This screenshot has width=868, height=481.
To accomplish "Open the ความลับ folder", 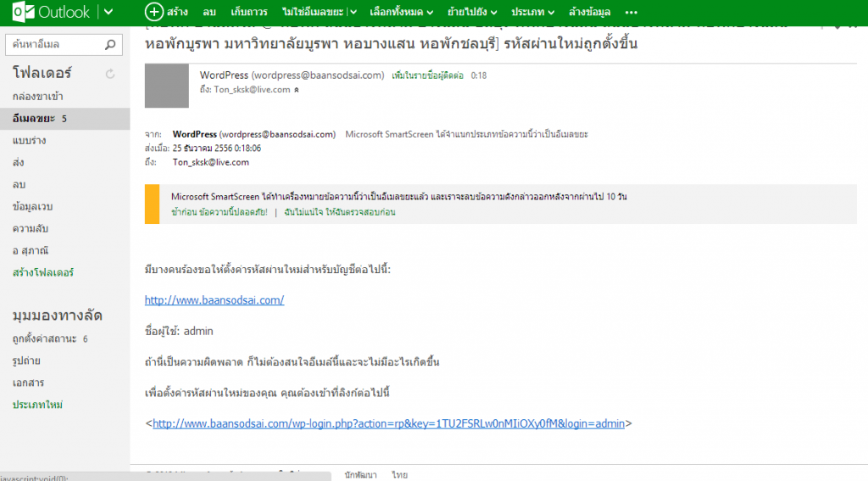I will (31, 228).
